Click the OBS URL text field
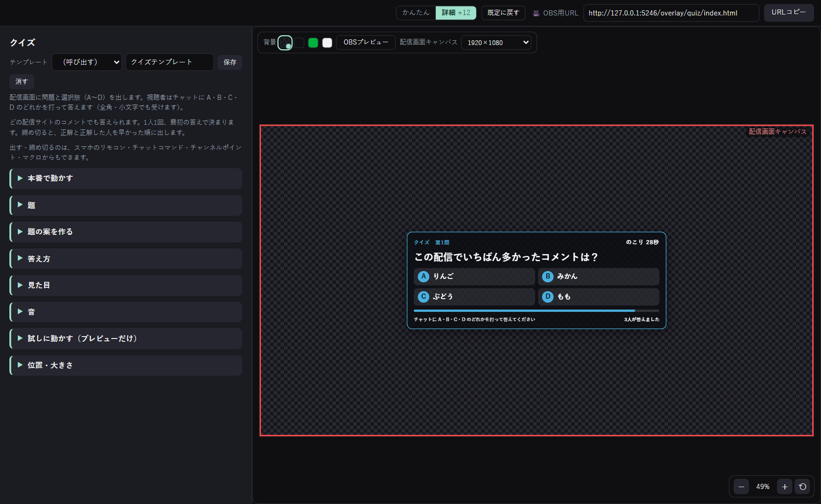Viewport: 821px width, 504px height. click(671, 13)
